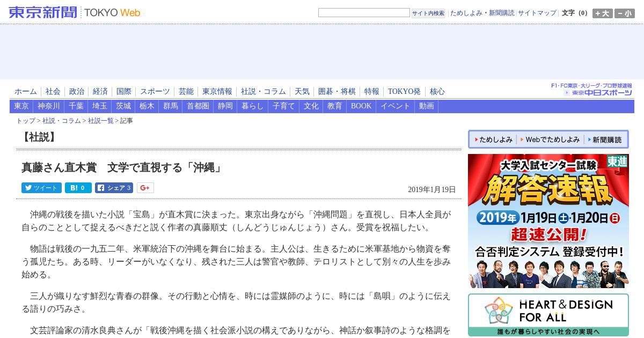The width and height of the screenshot is (644, 338).
Task: Select the 教育 tab
Action: pos(335,106)
